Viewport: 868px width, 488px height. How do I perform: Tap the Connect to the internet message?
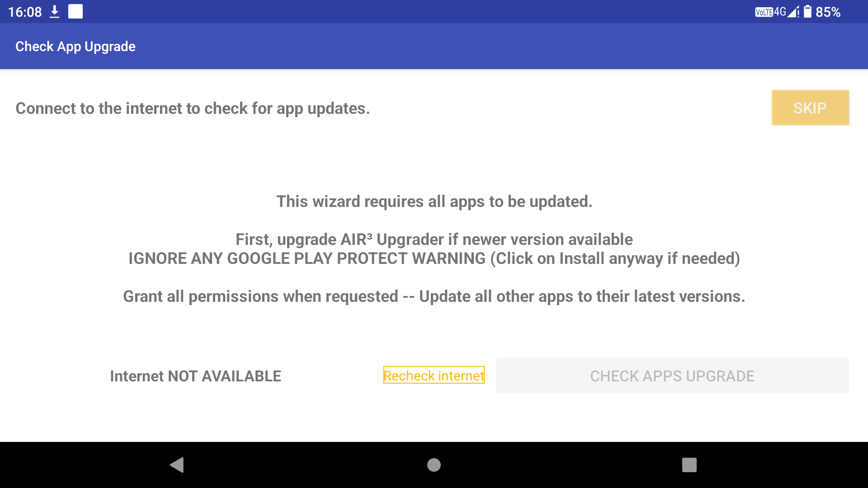193,108
